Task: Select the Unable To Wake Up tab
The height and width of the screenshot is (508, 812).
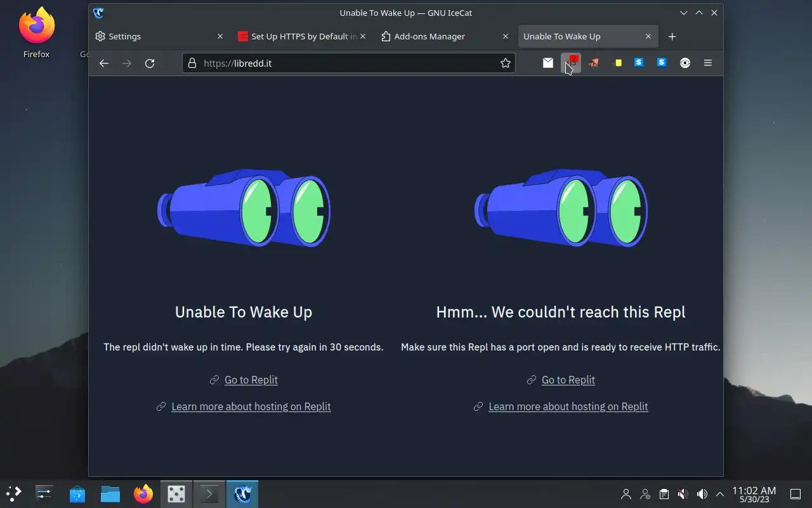Action: pyautogui.click(x=587, y=36)
